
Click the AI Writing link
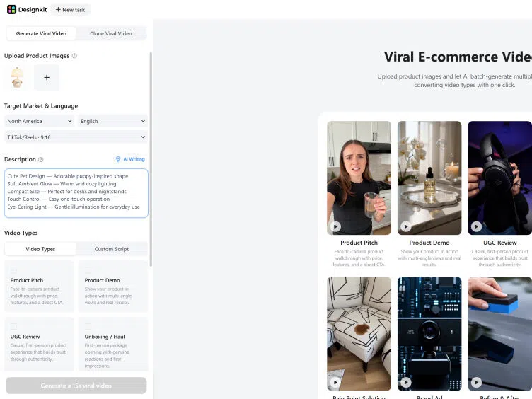pyautogui.click(x=134, y=159)
